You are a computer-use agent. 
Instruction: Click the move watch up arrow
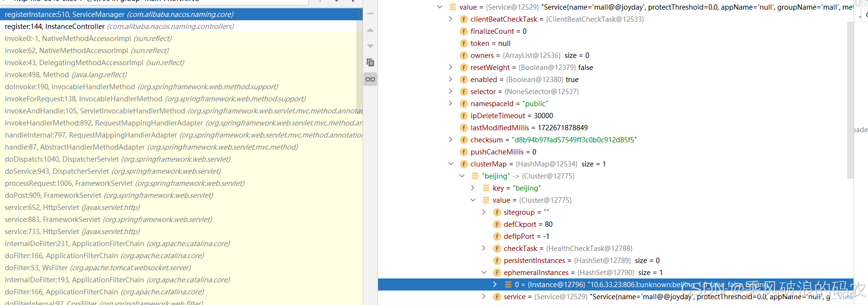coord(370,30)
